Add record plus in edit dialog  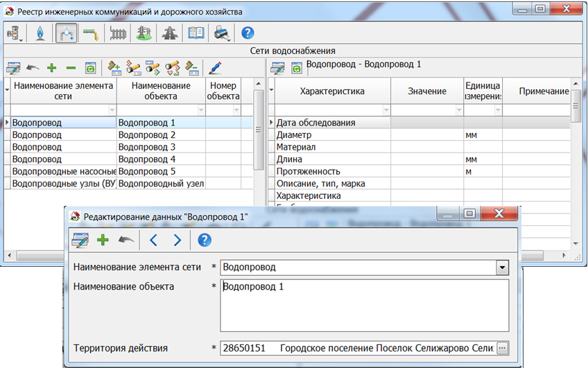[x=103, y=240]
